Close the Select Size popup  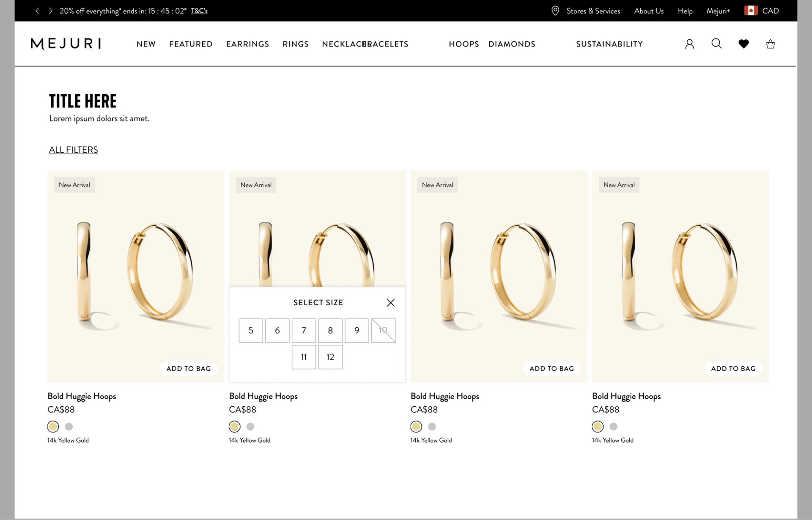pos(390,303)
